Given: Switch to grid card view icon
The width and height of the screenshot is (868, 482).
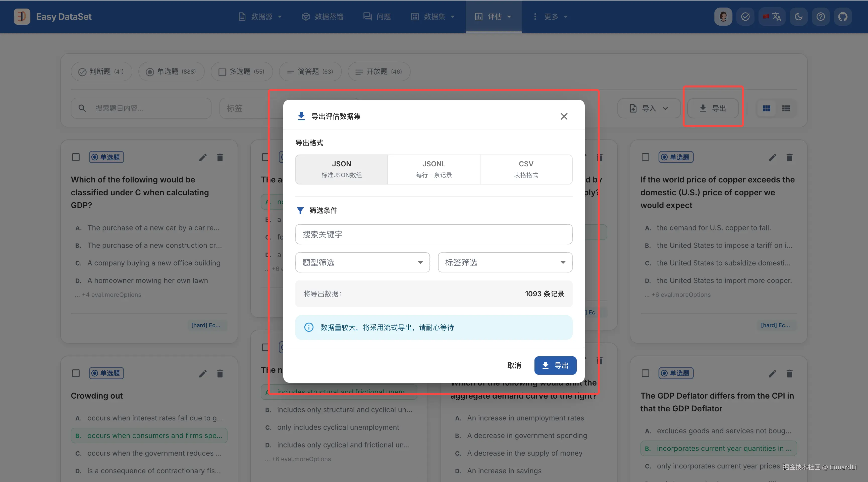Looking at the screenshot, I should (766, 108).
